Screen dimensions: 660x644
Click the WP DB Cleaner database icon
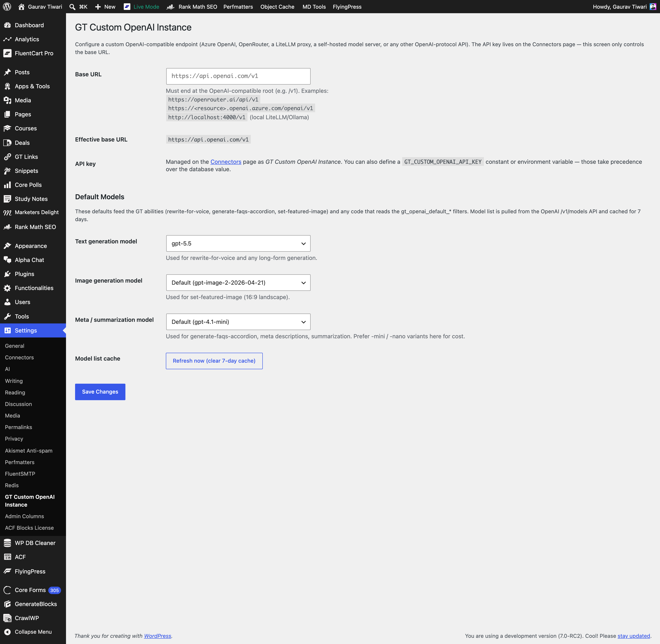pyautogui.click(x=7, y=543)
